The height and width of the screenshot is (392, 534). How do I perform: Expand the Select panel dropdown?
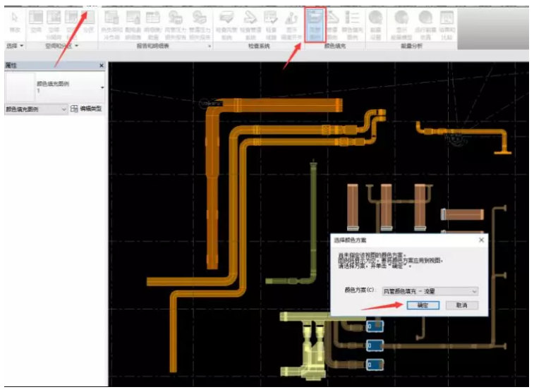click(x=15, y=46)
